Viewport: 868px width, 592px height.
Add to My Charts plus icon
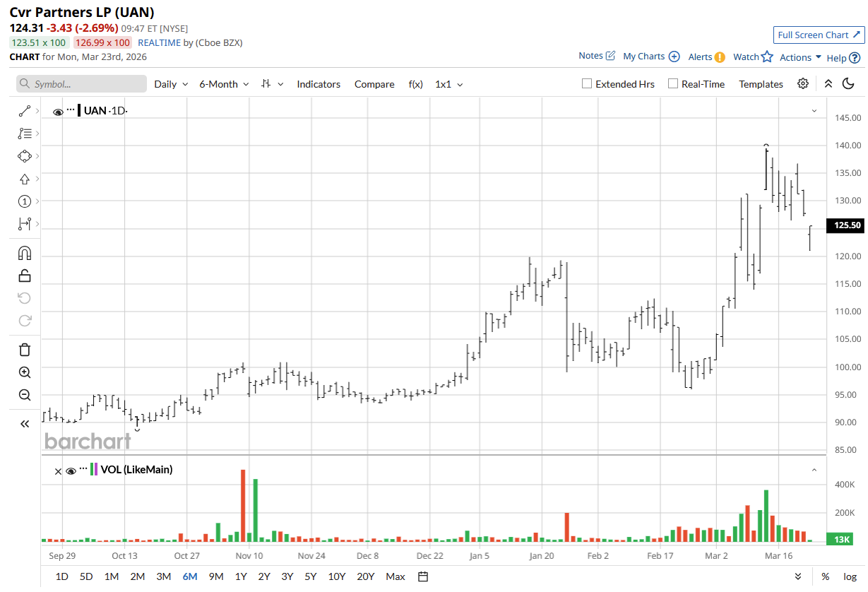coord(674,57)
